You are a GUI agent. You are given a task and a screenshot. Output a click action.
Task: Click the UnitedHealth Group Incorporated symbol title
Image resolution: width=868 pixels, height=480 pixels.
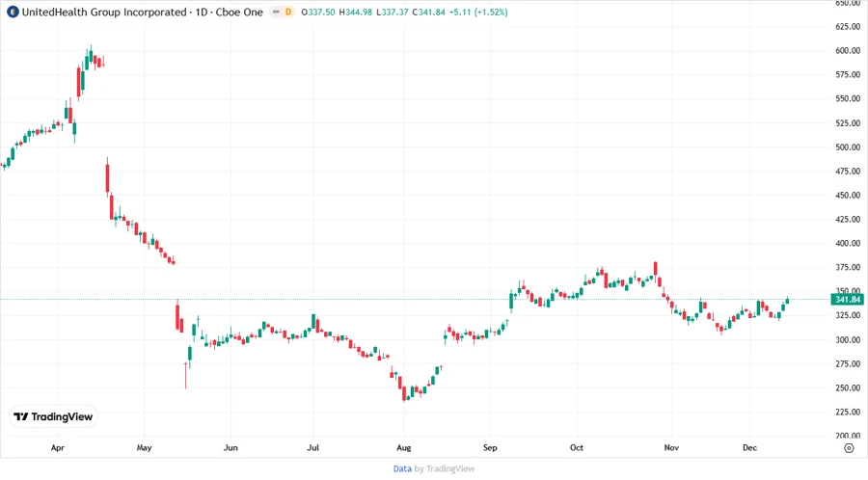click(x=104, y=12)
